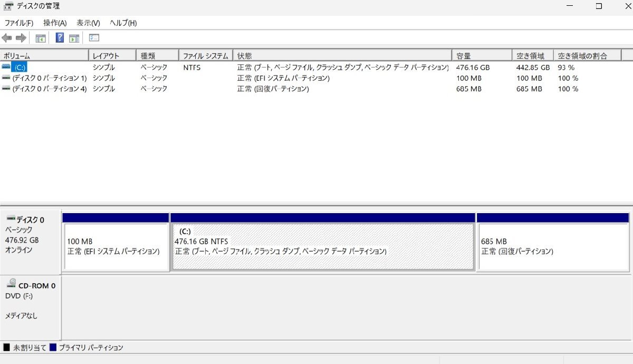The height and width of the screenshot is (364, 633).
Task: Sort by the 空き領域の割合 column header
Action: pos(587,55)
